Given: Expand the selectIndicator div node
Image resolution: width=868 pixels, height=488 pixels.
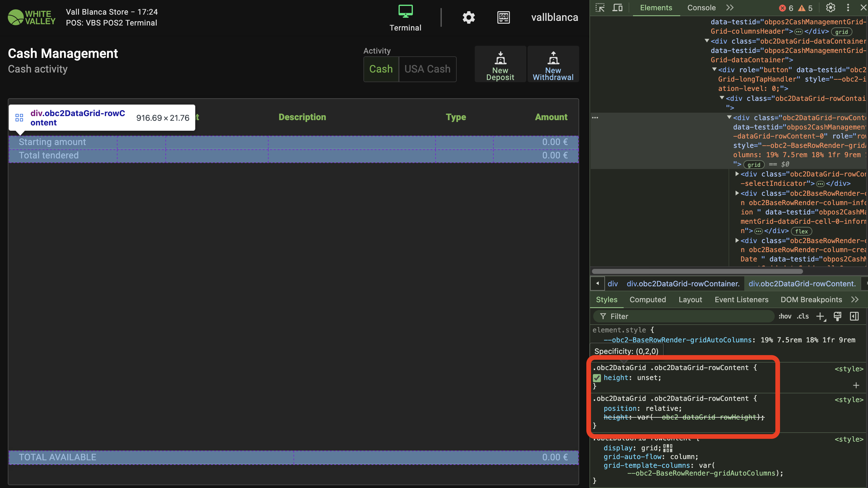Looking at the screenshot, I should 737,174.
